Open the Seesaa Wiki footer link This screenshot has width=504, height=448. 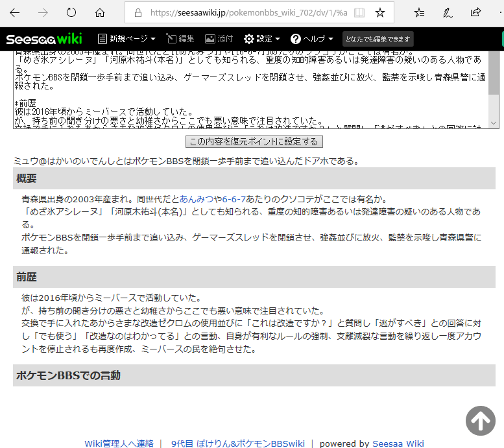coord(398,443)
